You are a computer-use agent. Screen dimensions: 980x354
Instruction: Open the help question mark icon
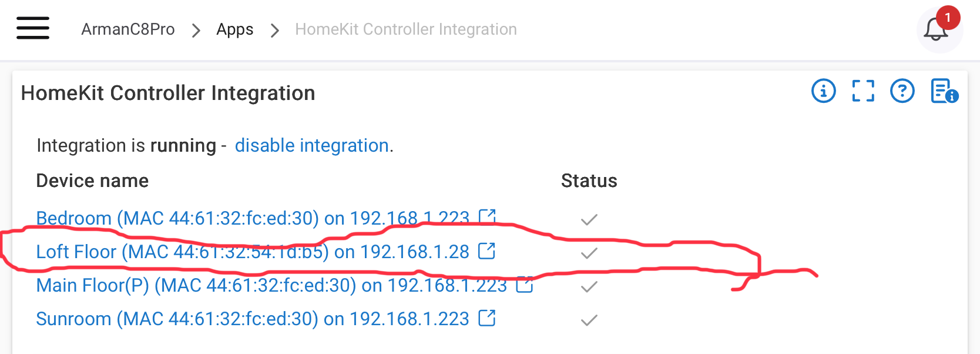pyautogui.click(x=902, y=91)
